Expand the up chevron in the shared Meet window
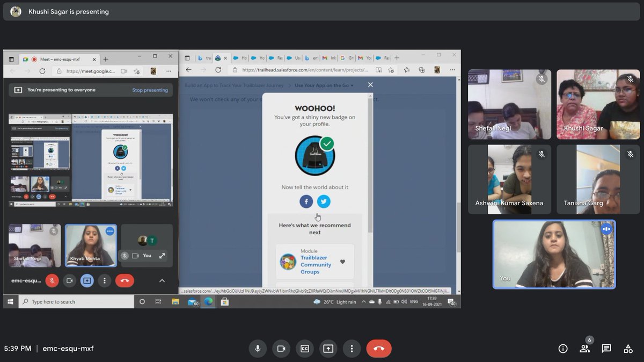644x362 pixels. coord(162,280)
